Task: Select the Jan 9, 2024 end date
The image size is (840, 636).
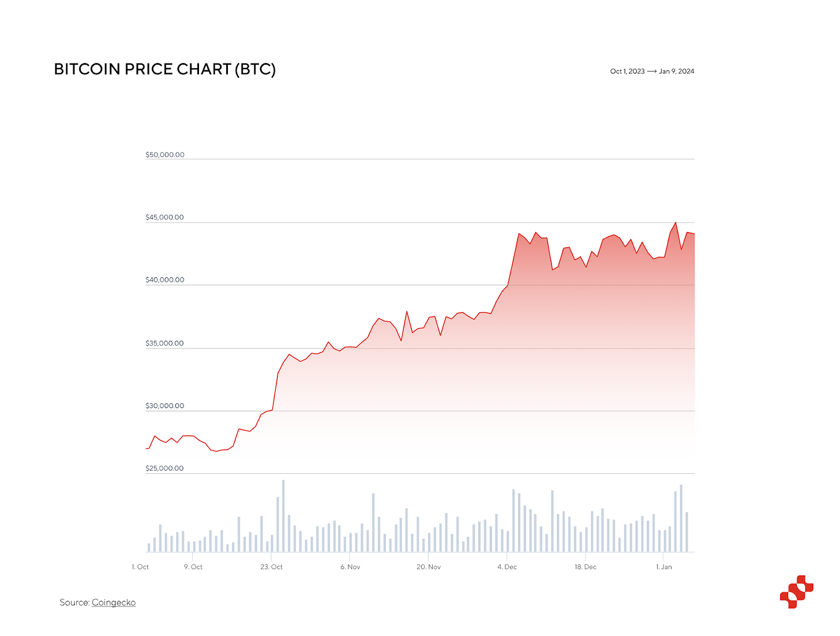Action: 677,72
